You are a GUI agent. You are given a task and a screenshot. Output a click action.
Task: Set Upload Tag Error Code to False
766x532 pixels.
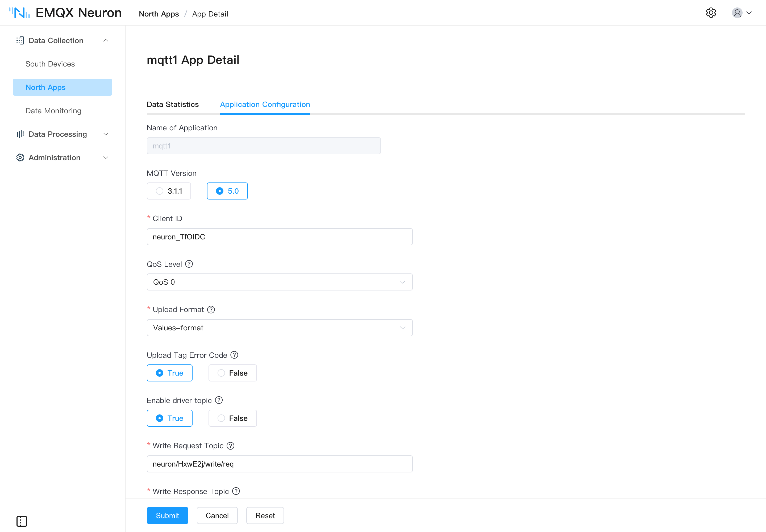coord(233,373)
